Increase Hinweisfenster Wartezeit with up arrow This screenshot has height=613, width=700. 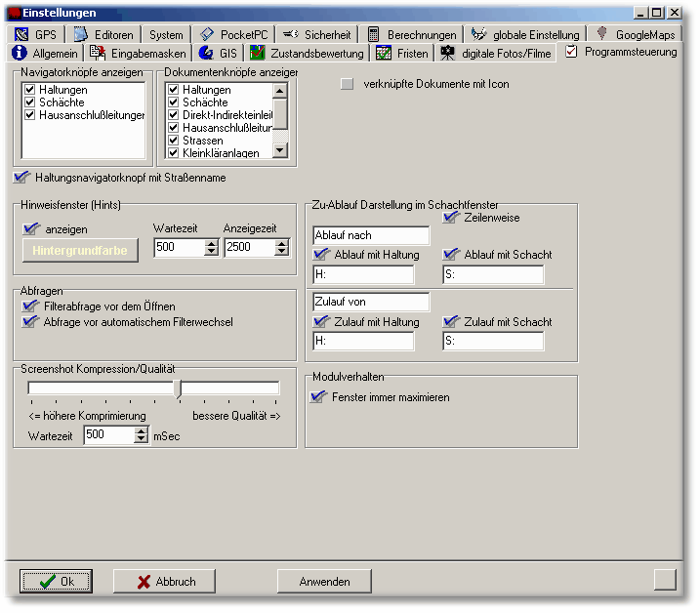tap(211, 243)
